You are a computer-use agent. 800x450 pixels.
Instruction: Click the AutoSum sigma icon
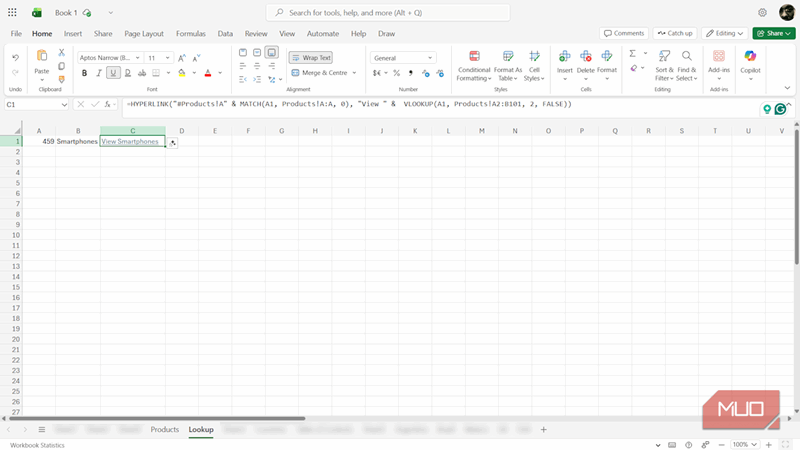pos(633,54)
